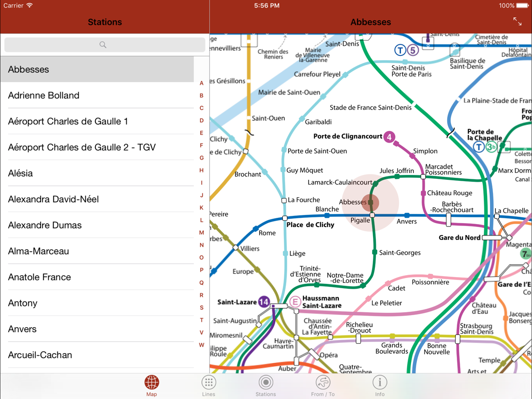Tap Gare du Nord station on map

click(492, 238)
